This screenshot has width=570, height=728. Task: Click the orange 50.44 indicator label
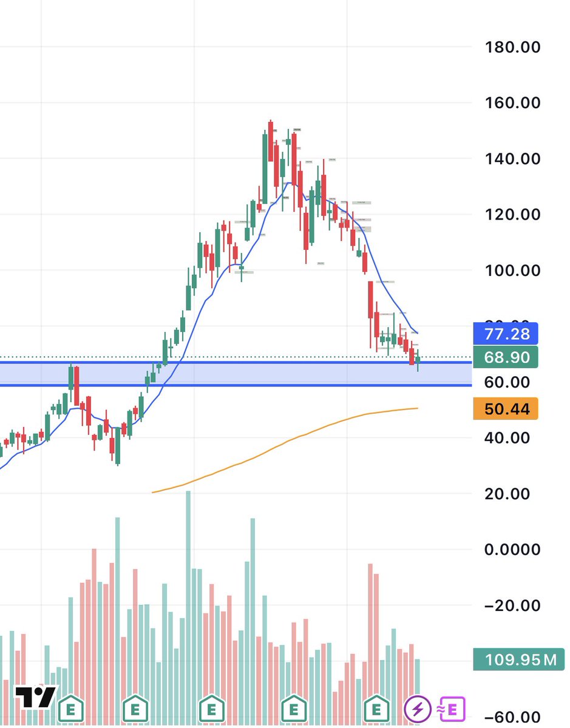pyautogui.click(x=506, y=408)
